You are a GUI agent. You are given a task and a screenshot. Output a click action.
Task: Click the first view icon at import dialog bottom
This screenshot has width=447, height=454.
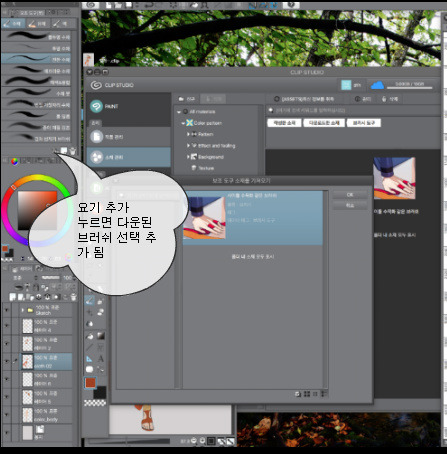pyautogui.click(x=298, y=394)
